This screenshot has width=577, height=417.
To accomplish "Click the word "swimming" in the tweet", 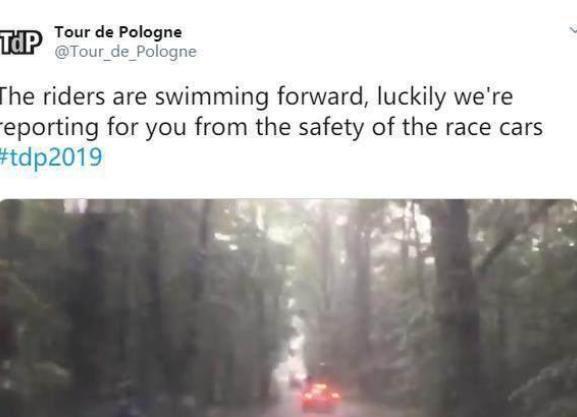I will pyautogui.click(x=212, y=98).
